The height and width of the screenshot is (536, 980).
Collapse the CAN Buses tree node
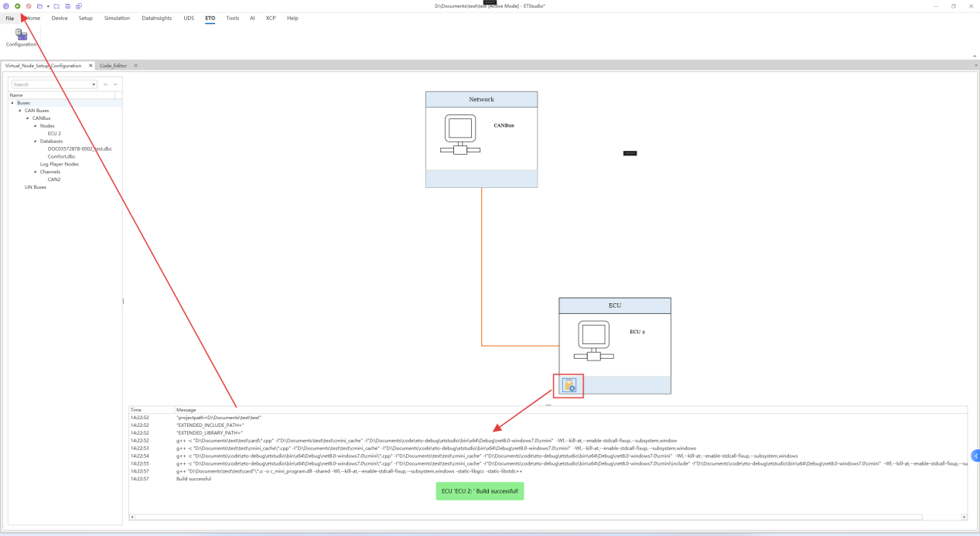point(20,111)
